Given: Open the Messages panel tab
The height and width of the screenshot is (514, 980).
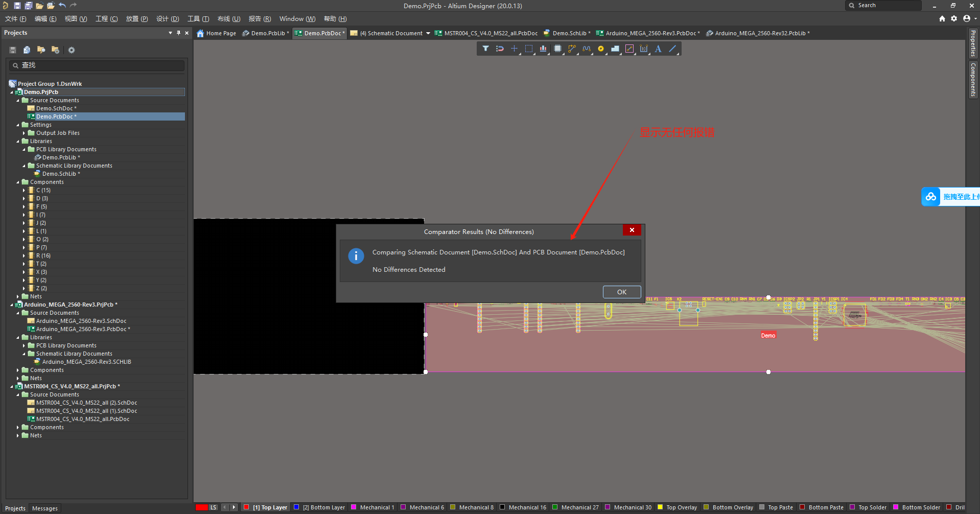Looking at the screenshot, I should pyautogui.click(x=45, y=508).
